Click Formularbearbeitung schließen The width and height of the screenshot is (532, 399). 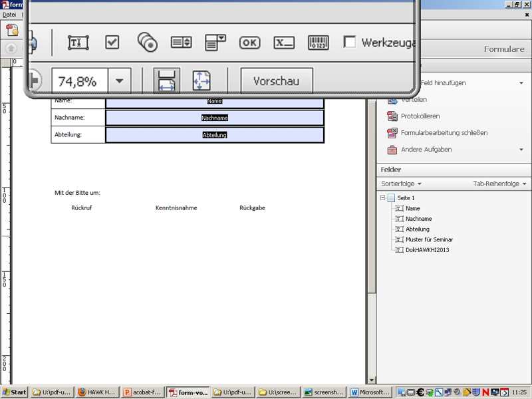click(x=444, y=133)
